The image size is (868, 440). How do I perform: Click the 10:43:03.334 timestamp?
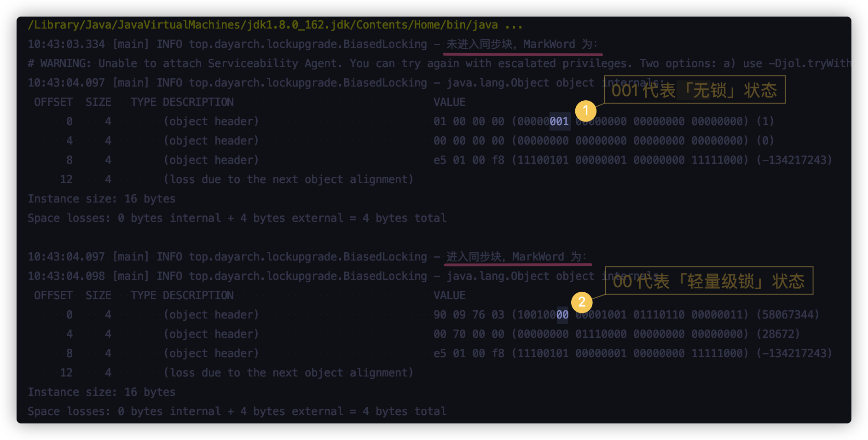pos(66,44)
